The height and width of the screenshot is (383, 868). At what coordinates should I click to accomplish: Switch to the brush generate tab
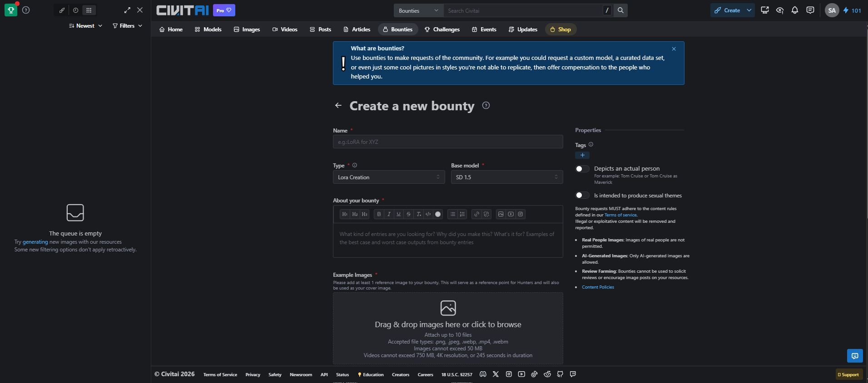pyautogui.click(x=62, y=10)
